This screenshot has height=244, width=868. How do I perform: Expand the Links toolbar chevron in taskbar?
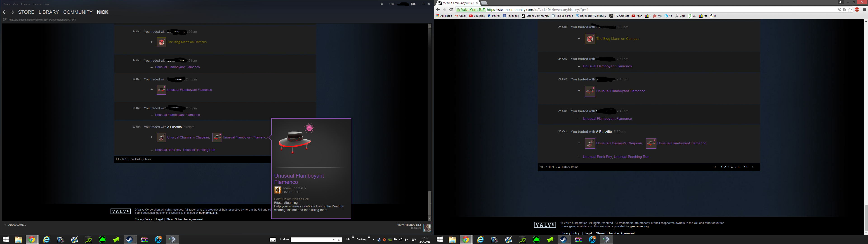(353, 238)
